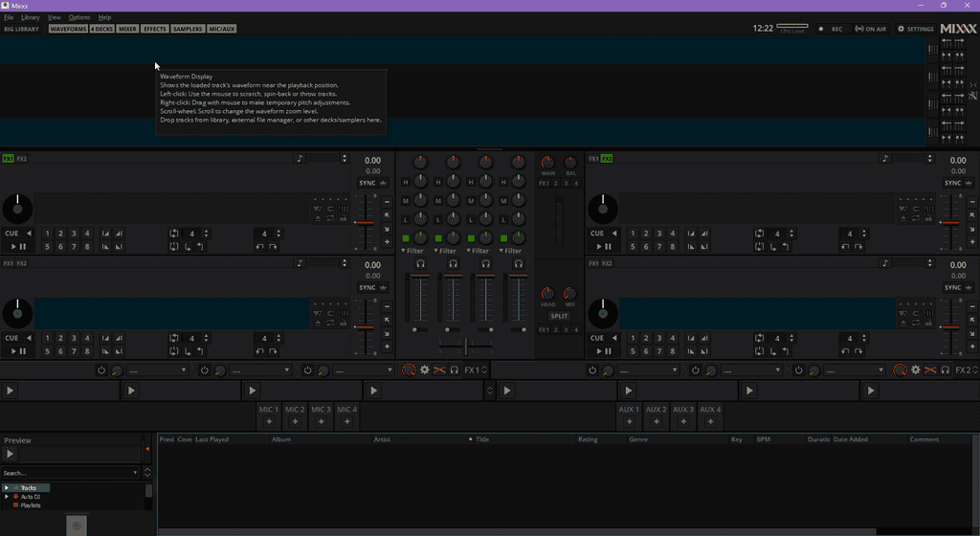Viewport: 980px width, 536px height.
Task: Click the eject track icon on the top-left deck
Action: point(318,218)
